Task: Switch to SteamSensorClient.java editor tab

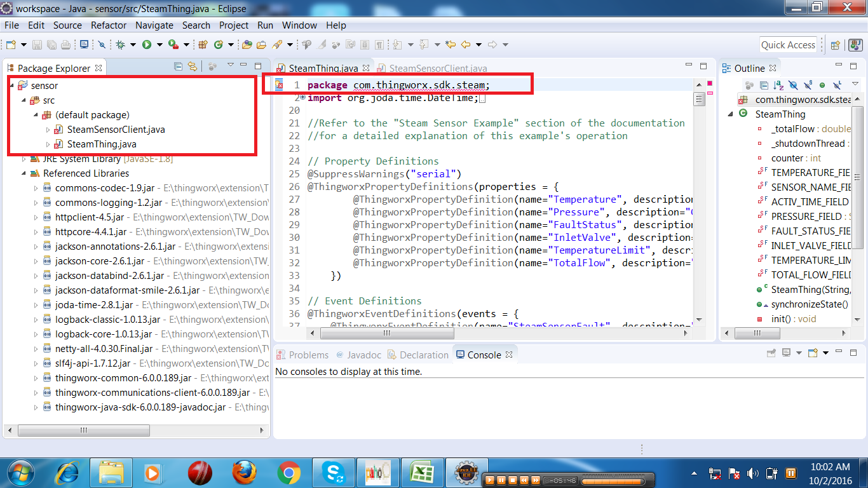Action: point(432,69)
